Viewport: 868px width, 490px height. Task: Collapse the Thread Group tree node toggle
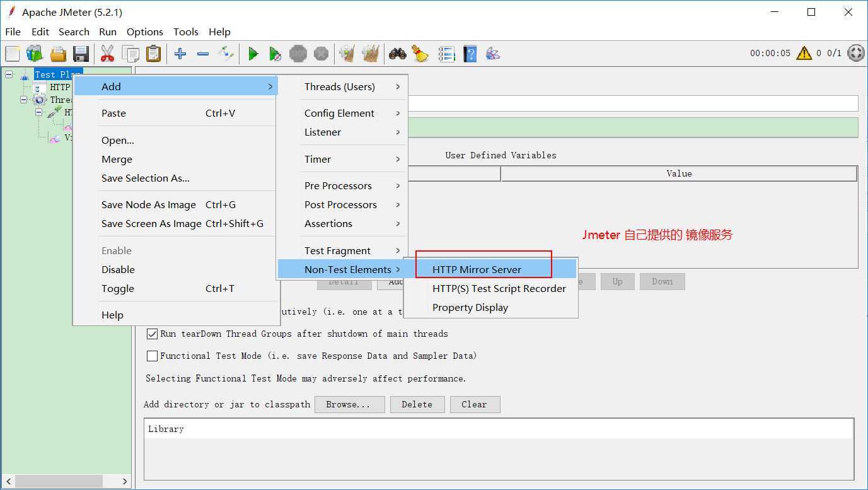pyautogui.click(x=24, y=100)
